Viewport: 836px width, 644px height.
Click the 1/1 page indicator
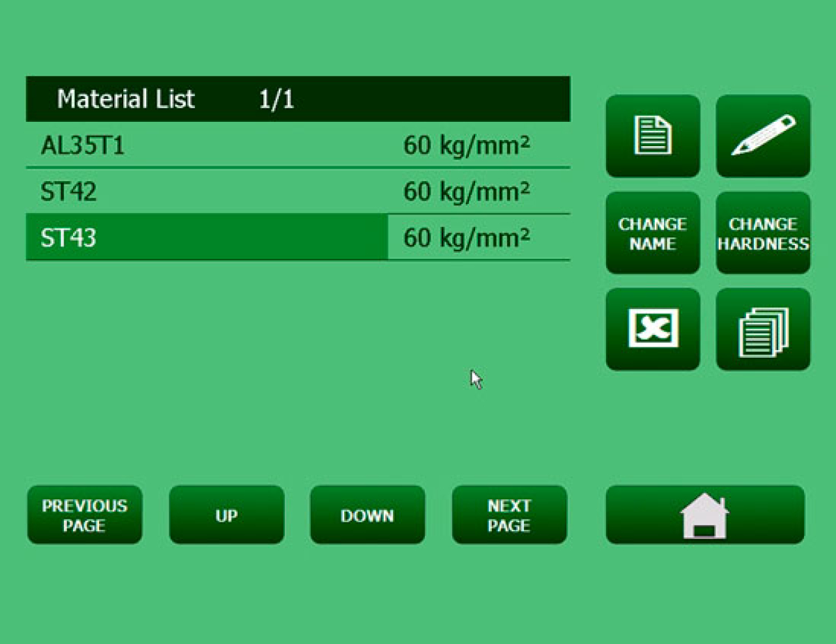tap(277, 99)
